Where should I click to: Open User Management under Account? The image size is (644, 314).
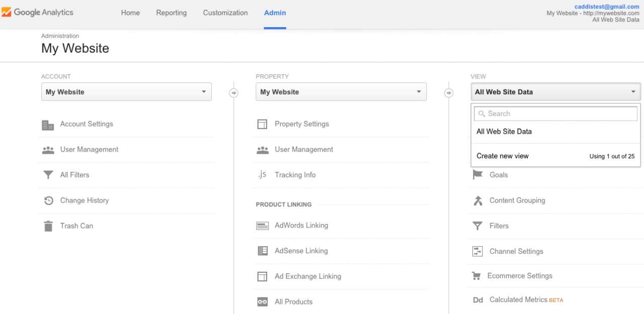pos(89,150)
